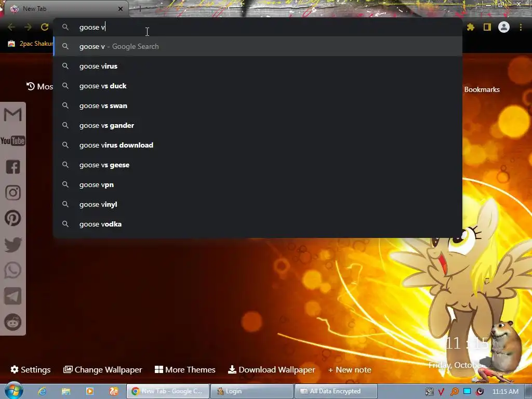This screenshot has width=532, height=399.
Task: Open the Telegram sidebar shortcut
Action: point(13,296)
